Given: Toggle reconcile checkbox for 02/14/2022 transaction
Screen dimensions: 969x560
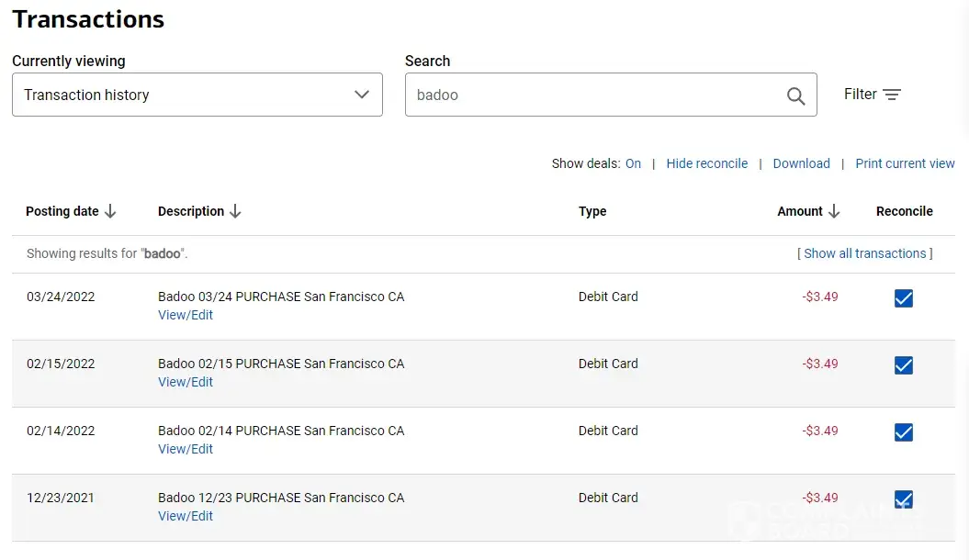Looking at the screenshot, I should pos(904,432).
